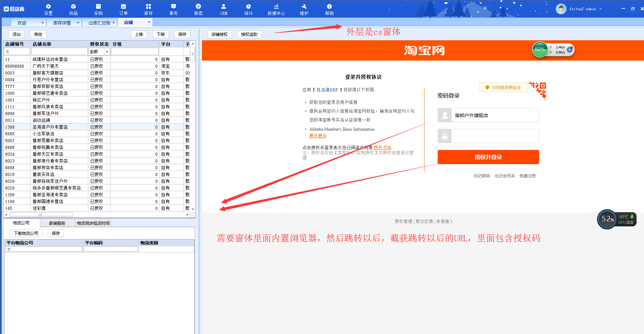Screen dimensions: 644x334
Task: Click the 店铺授权 button
Action: (x=220, y=34)
